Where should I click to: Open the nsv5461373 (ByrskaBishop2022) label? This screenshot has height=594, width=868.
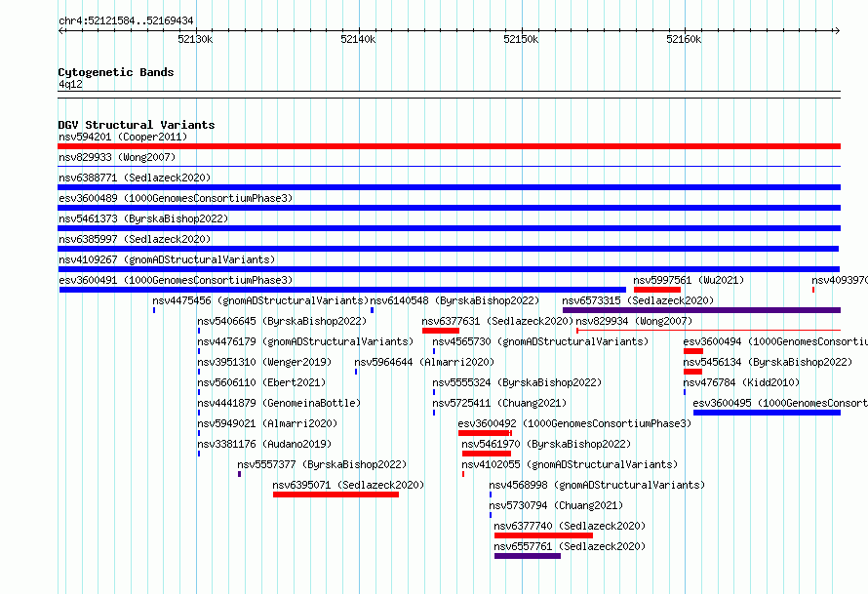coord(143,218)
